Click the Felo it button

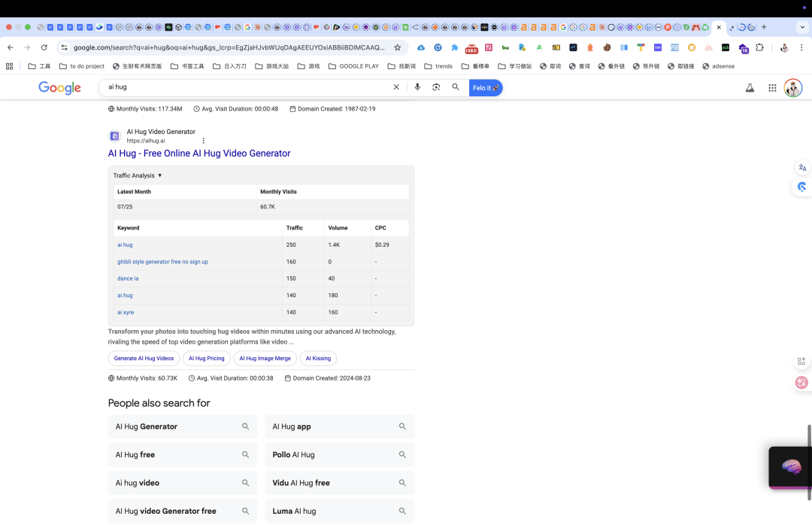coord(486,87)
